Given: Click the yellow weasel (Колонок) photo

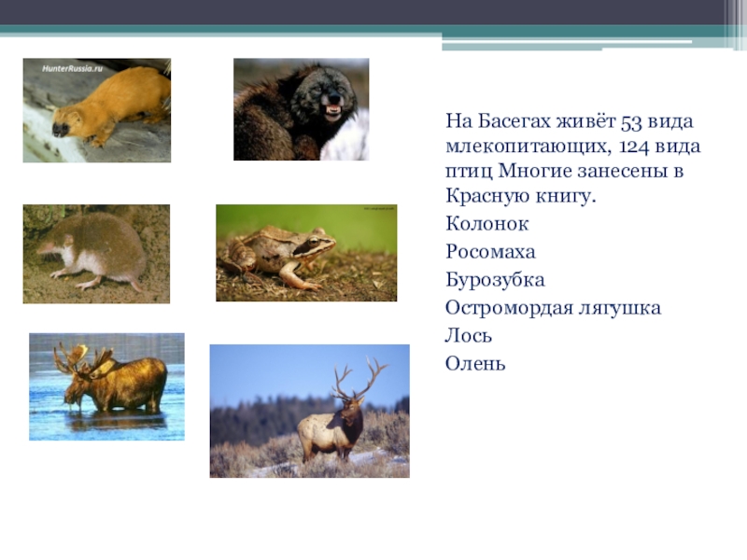Looking at the screenshot, I should pyautogui.click(x=97, y=110).
